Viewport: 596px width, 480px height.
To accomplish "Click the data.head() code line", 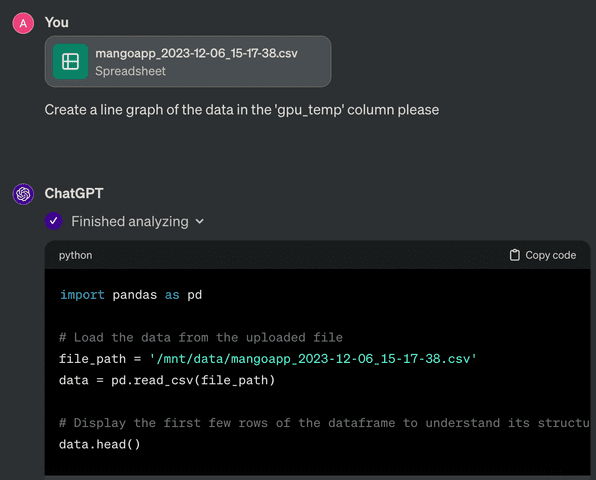I will (x=100, y=444).
